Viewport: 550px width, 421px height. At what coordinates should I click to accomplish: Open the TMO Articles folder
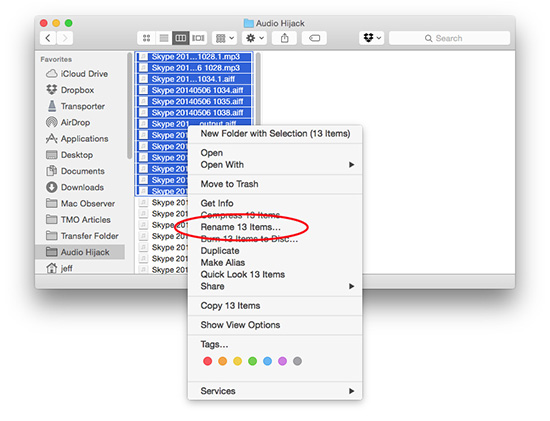point(79,219)
